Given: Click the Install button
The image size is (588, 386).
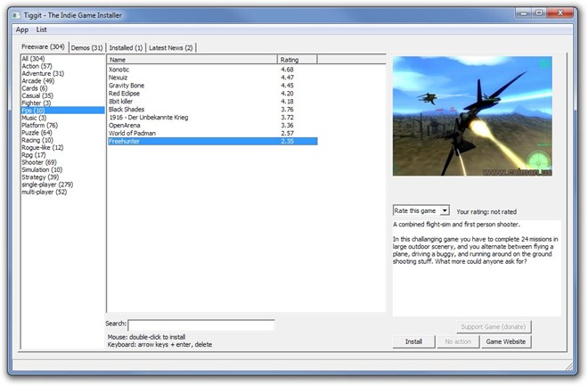Looking at the screenshot, I should [413, 341].
